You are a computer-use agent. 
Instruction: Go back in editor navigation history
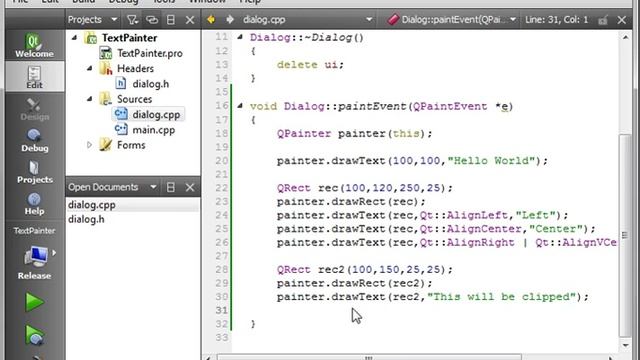[211, 20]
